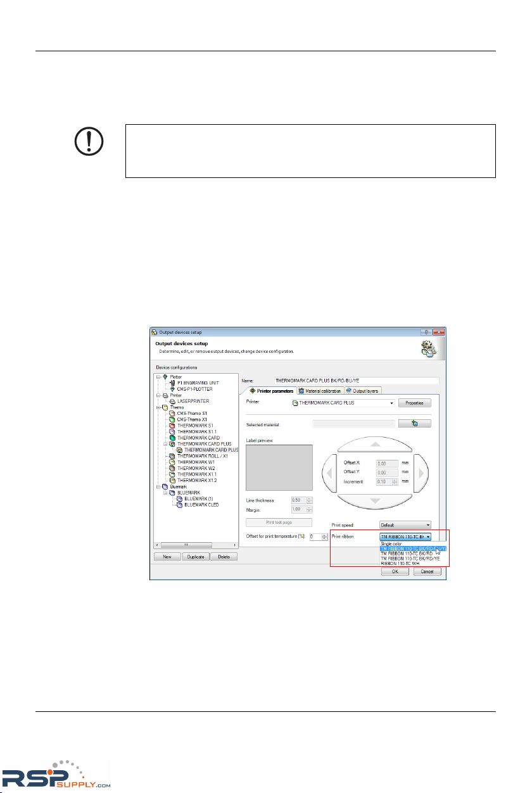The height and width of the screenshot is (793, 532).
Task: Toggle the Print ribbon dropdown arrow
Action: tap(428, 536)
